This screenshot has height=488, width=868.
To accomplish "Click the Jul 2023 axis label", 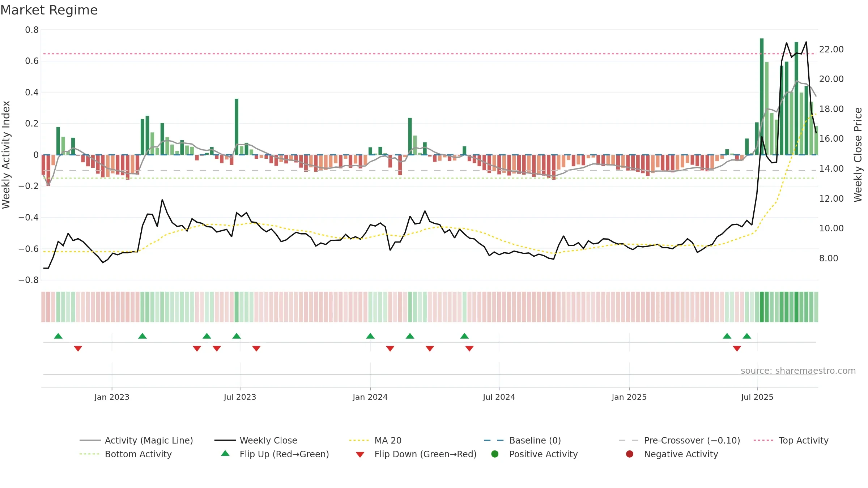I will tap(240, 397).
